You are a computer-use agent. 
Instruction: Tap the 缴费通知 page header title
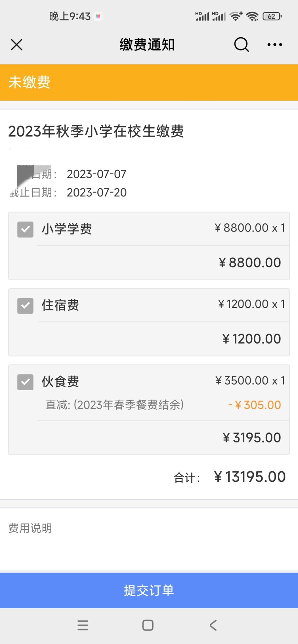click(147, 45)
